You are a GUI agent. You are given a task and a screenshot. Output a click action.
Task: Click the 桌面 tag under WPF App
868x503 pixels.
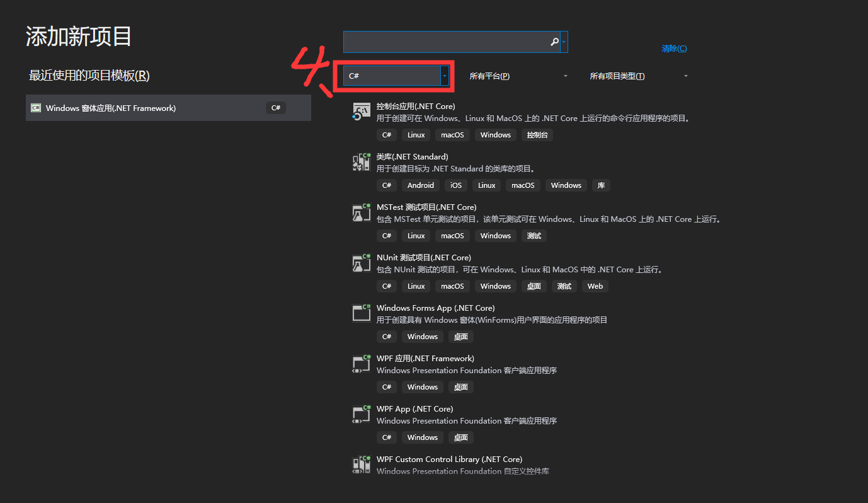(x=460, y=437)
